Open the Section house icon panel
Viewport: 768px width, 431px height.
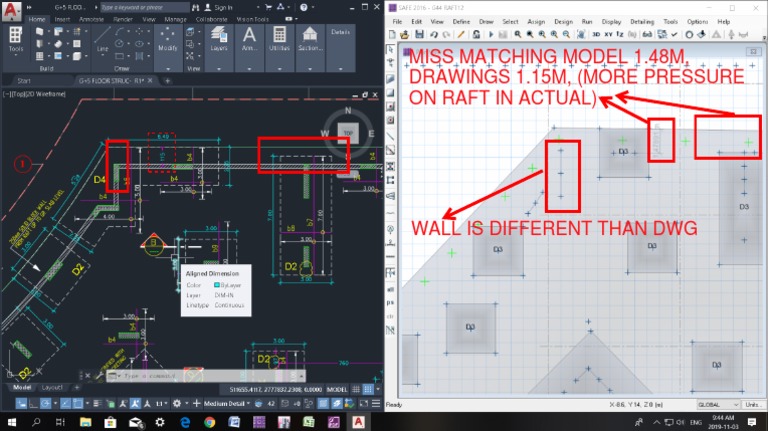point(310,39)
